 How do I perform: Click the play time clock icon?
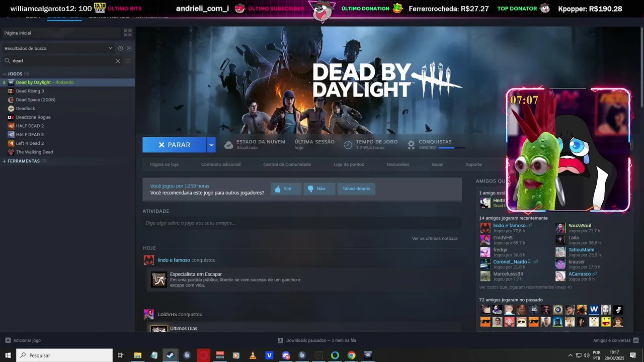[x=348, y=145]
